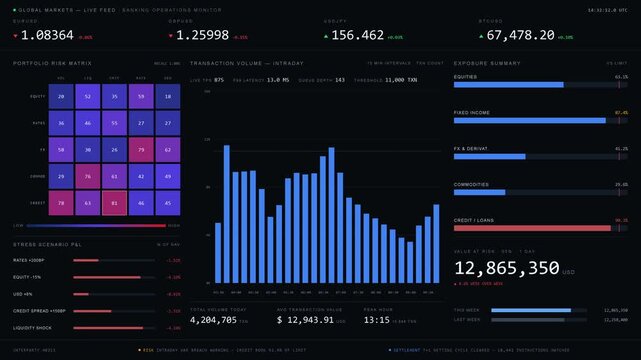Select the peak hour value 13:15
Screen dimensions: 641x360
377,320
